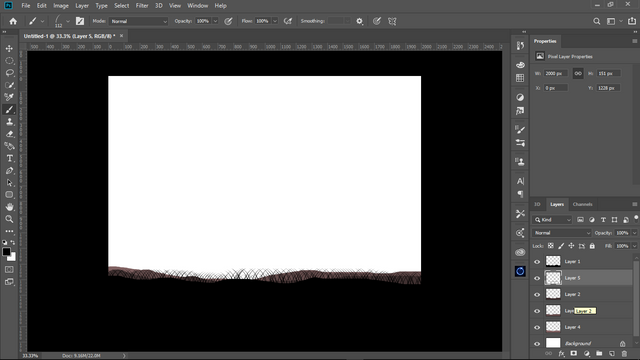Toggle lock all padlock icon
640x360 pixels.
pos(592,246)
